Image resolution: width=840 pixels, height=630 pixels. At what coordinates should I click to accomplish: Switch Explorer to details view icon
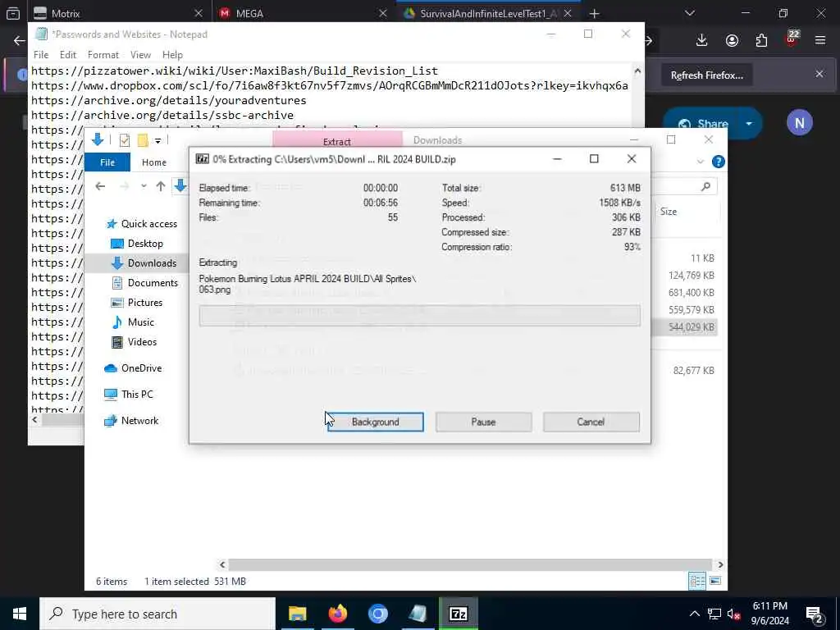697,581
